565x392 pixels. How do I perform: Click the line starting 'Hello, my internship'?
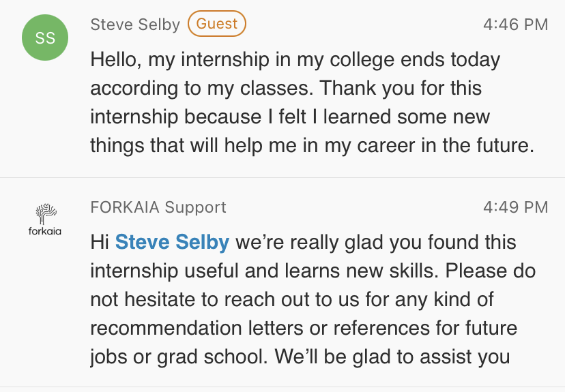[x=295, y=59]
